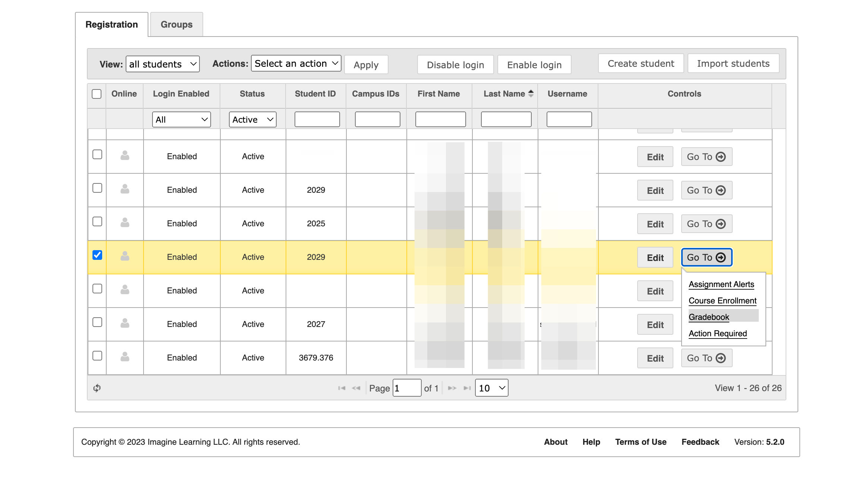Click the Last Name filter field

click(x=506, y=119)
